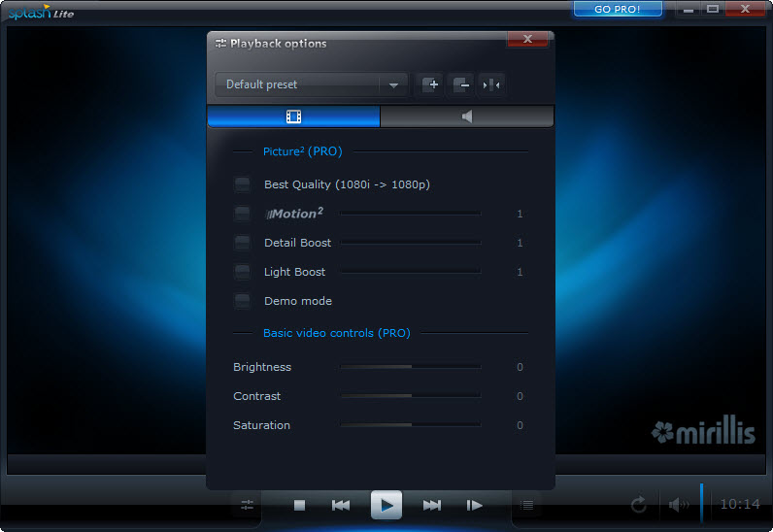Click the blue volume level bar

[701, 503]
